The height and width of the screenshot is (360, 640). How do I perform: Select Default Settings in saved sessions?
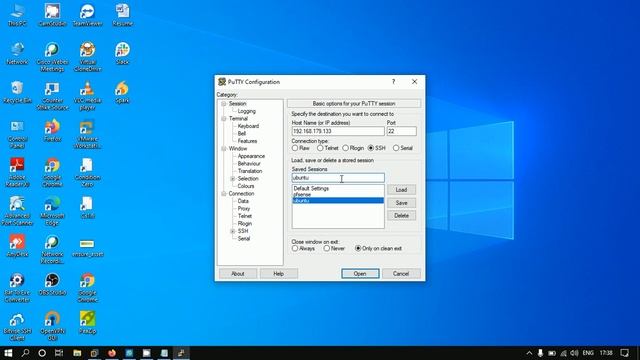338,189
